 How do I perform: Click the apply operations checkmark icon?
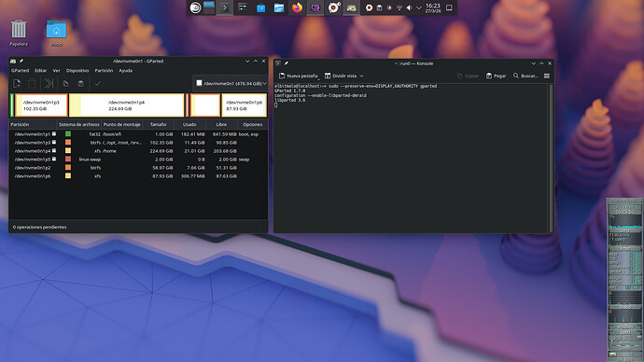pyautogui.click(x=98, y=84)
